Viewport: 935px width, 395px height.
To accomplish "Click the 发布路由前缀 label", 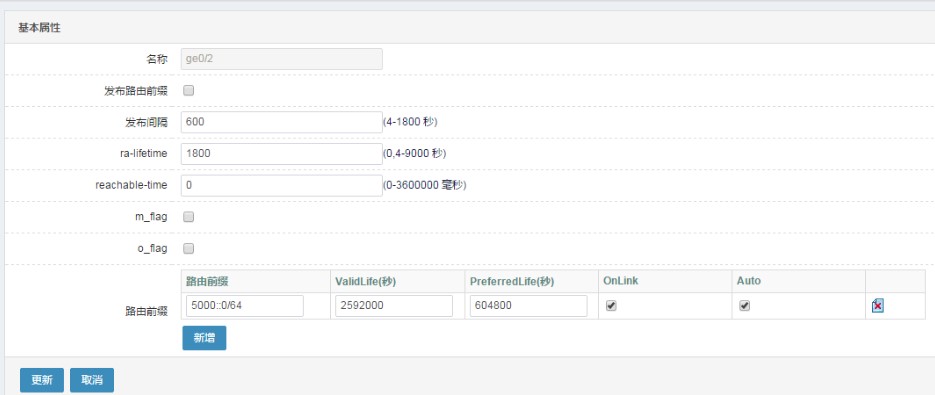I will (x=135, y=91).
